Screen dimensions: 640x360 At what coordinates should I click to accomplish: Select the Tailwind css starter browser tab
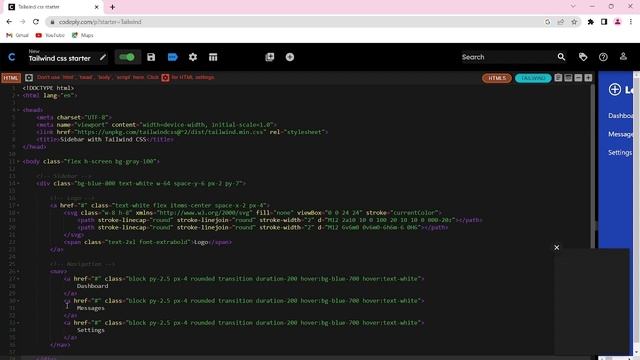(53, 7)
